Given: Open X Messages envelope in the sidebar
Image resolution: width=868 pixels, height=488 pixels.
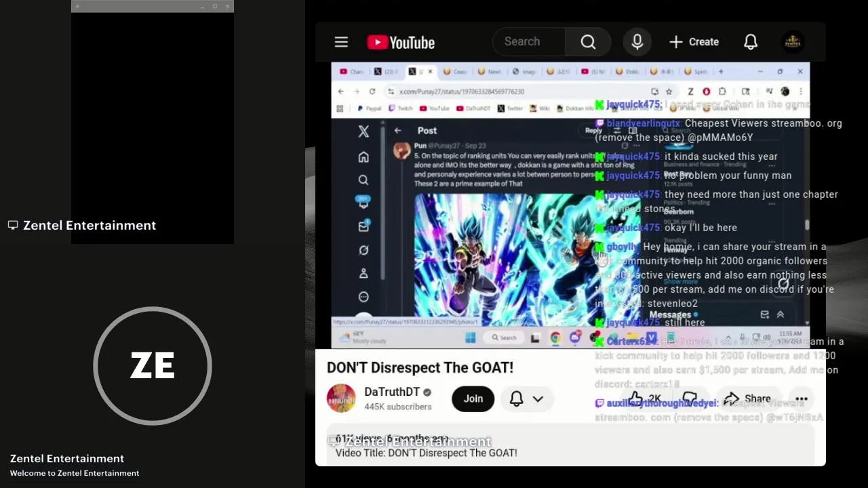Looking at the screenshot, I should coord(363,226).
